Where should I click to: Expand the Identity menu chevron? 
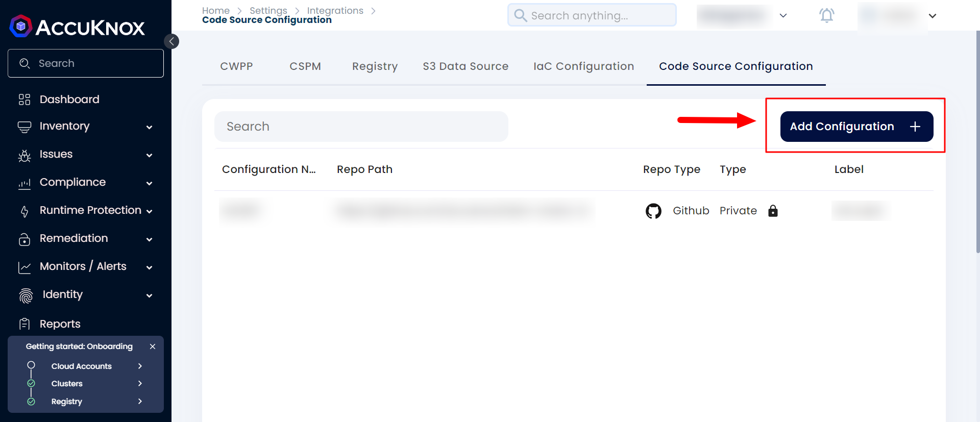point(149,295)
